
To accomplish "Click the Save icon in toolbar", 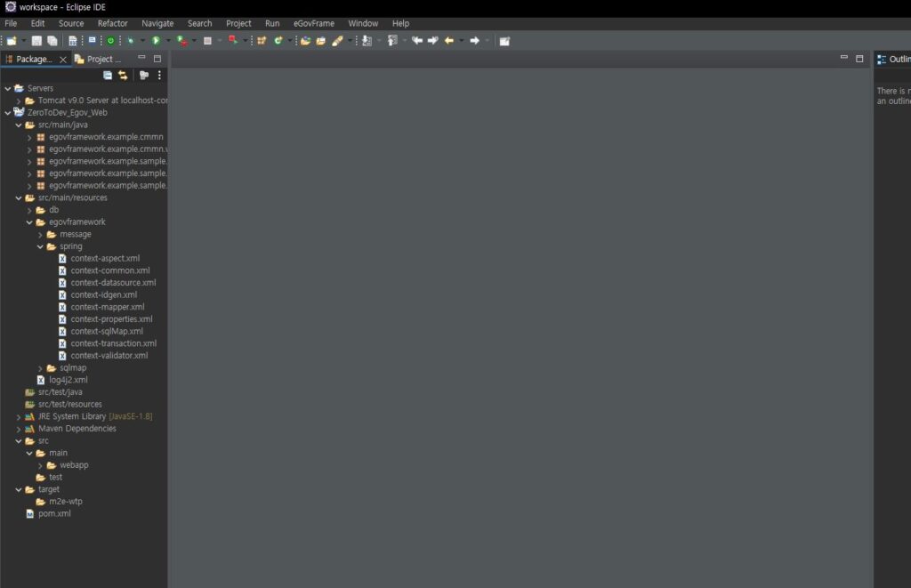I will pos(36,41).
